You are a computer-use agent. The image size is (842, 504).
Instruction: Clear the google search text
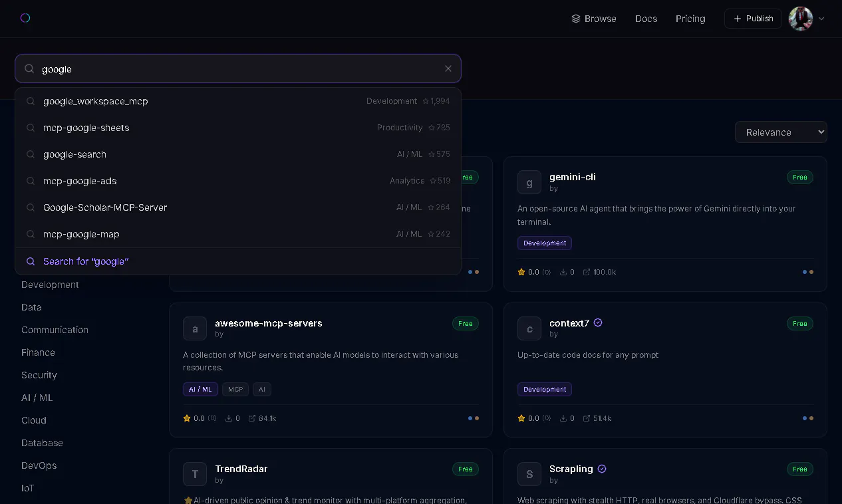pos(448,68)
